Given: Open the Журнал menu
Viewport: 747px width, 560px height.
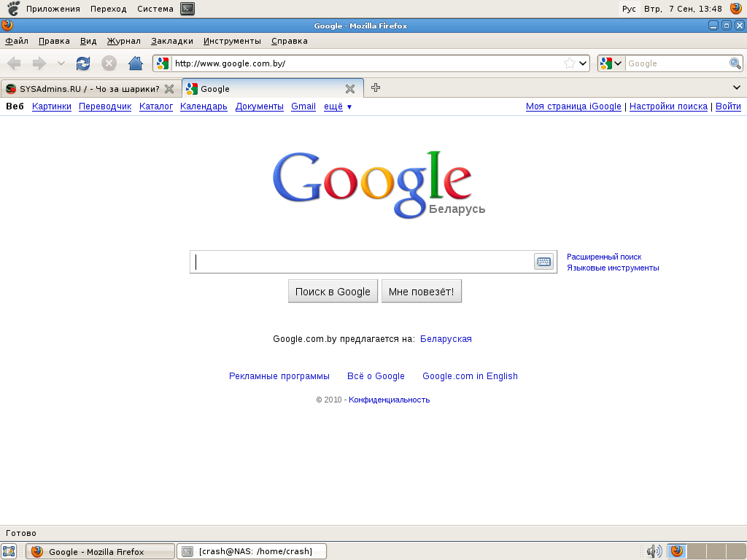Looking at the screenshot, I should point(123,41).
